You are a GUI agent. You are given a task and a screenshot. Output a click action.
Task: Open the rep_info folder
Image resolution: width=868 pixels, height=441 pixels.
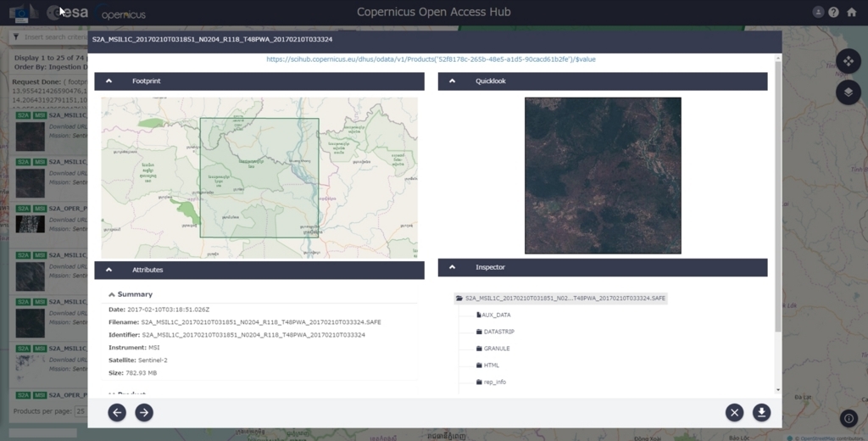(491, 382)
